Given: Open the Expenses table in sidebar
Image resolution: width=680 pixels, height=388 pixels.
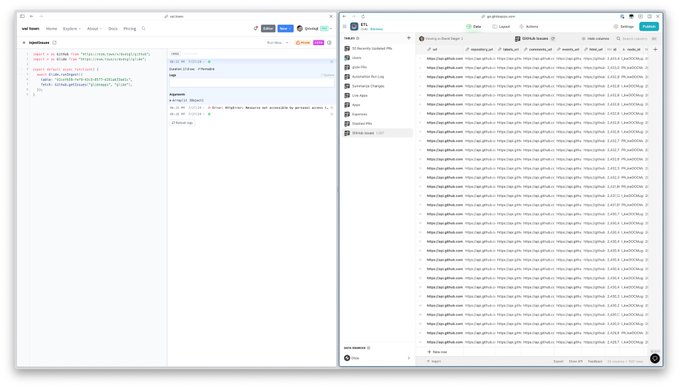Looking at the screenshot, I should point(378,114).
